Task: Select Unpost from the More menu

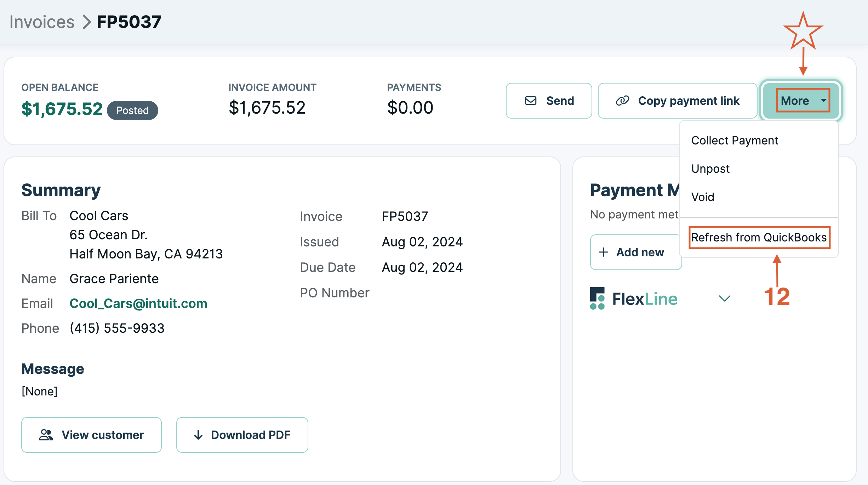Action: click(x=710, y=169)
